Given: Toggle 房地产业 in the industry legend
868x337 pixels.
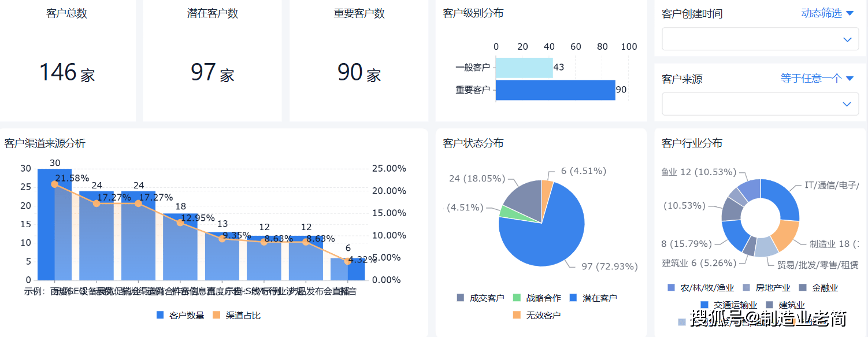Looking at the screenshot, I should click(766, 287).
